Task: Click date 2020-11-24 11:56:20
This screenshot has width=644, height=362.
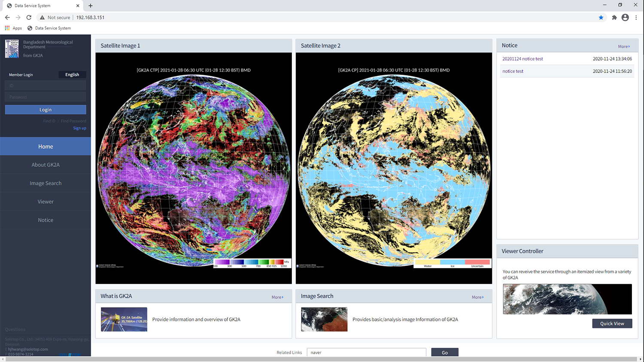Action: tap(612, 71)
